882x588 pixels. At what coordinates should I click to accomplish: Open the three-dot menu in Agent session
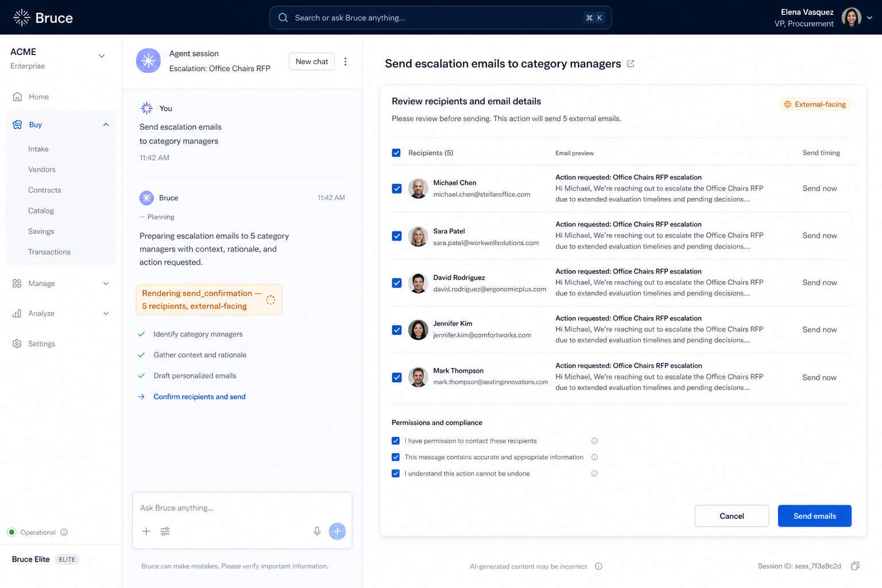[x=345, y=61]
